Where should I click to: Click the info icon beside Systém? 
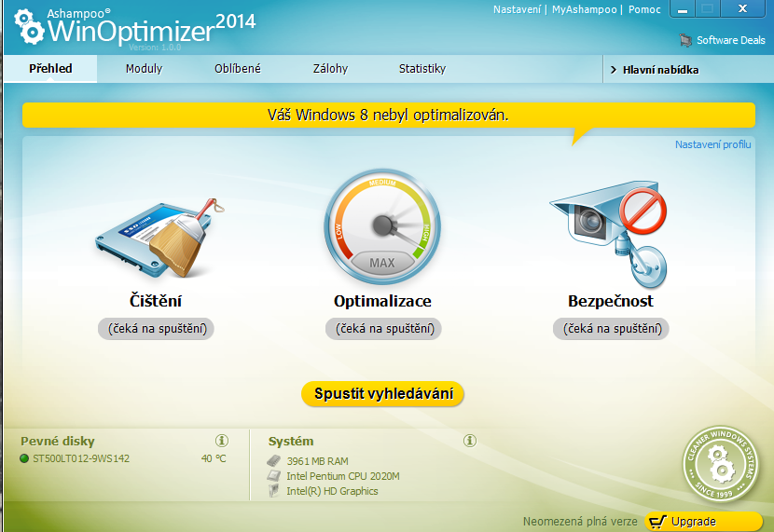pyautogui.click(x=470, y=441)
